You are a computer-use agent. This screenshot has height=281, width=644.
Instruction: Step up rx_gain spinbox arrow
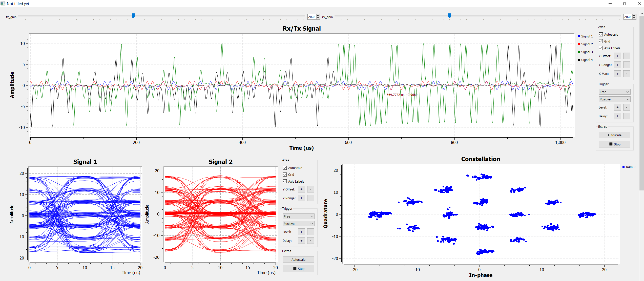[x=634, y=16]
